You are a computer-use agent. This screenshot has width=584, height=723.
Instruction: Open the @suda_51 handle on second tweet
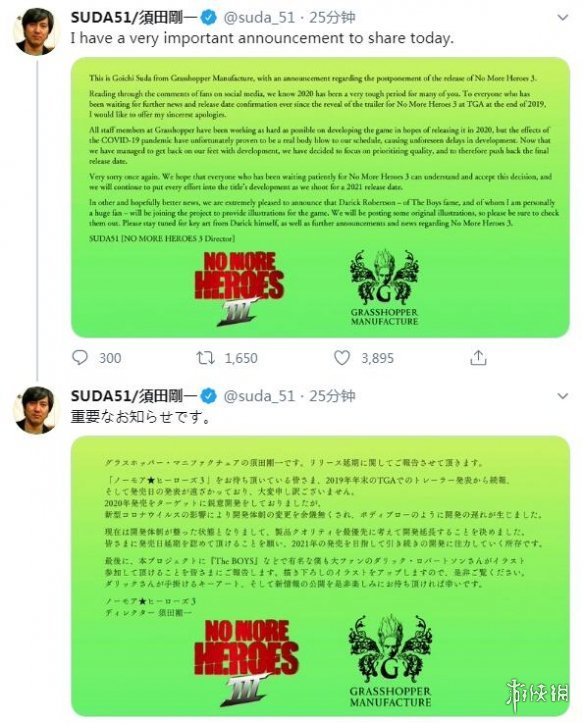click(259, 396)
